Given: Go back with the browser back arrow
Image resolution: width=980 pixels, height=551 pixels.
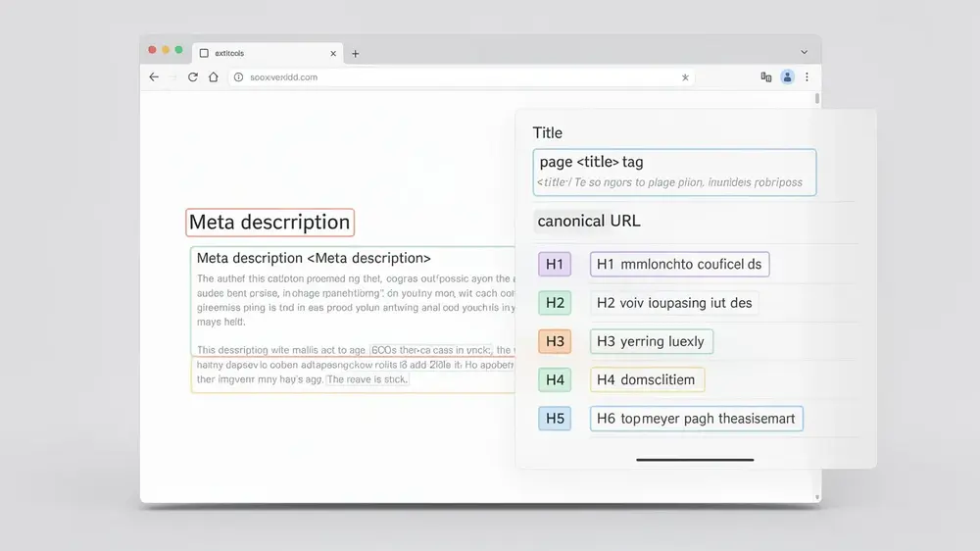Looking at the screenshot, I should point(154,76).
